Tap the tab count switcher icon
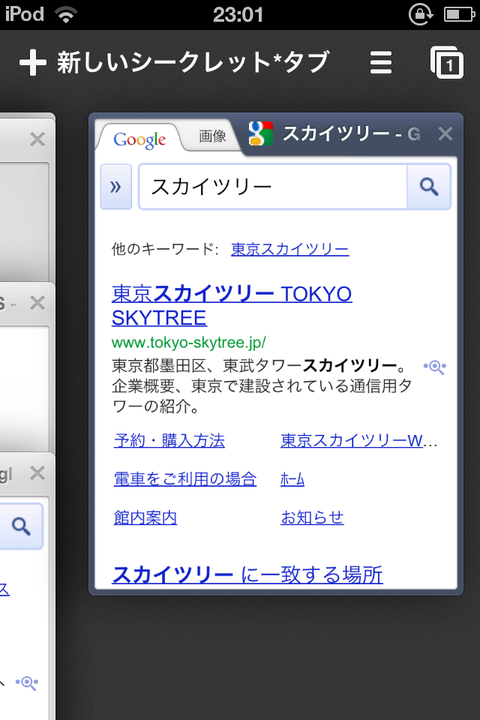This screenshot has width=480, height=720. [x=447, y=62]
